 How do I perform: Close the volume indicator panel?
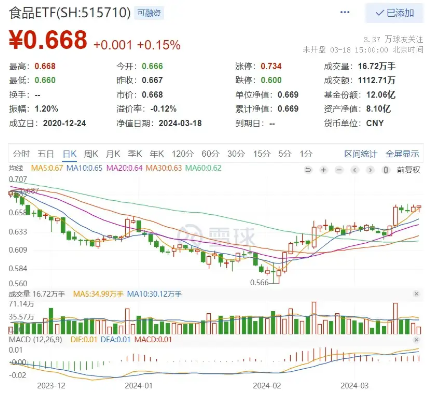[416, 294]
